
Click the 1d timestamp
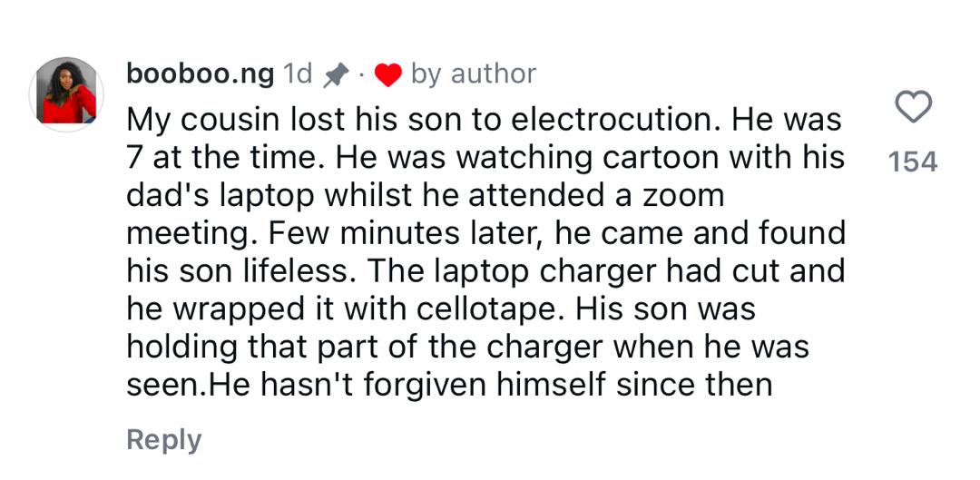coord(299,74)
